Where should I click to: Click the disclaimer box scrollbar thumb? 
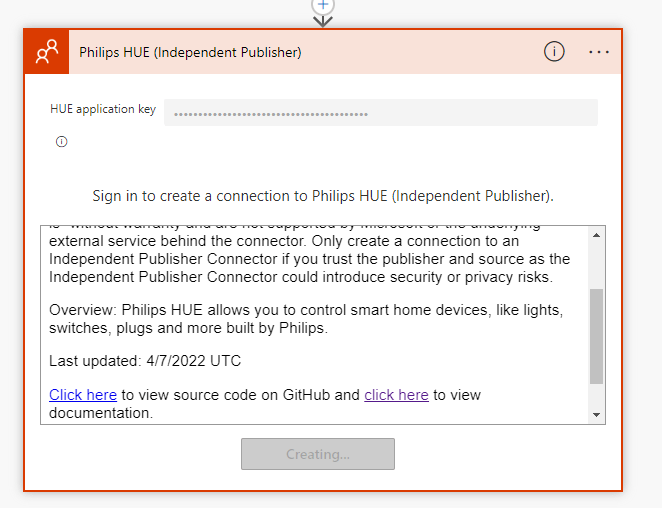(x=597, y=336)
